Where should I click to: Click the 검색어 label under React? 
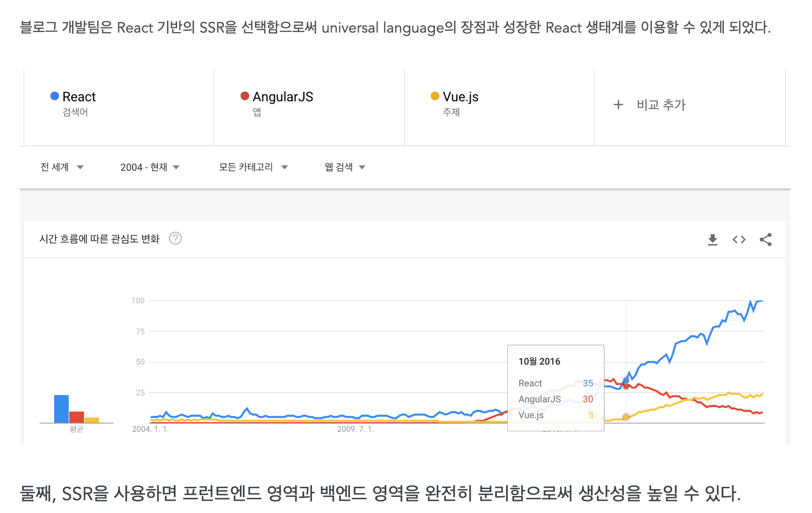75,112
